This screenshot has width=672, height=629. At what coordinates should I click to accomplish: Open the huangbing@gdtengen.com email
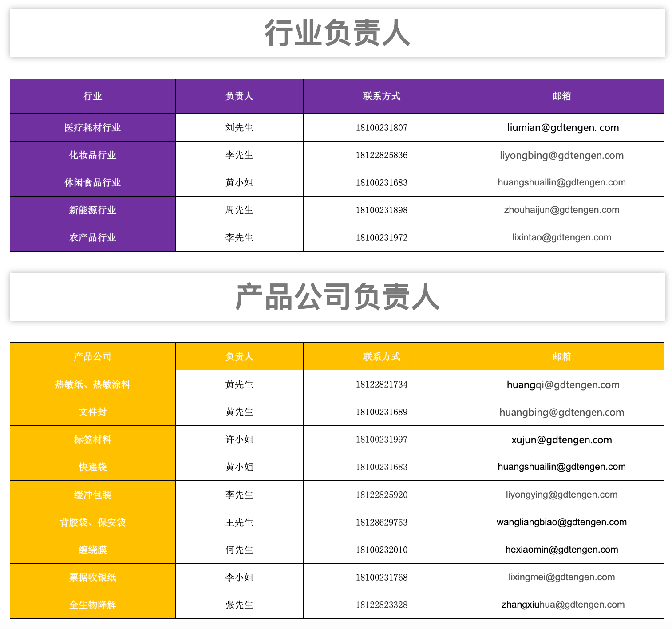click(x=562, y=413)
